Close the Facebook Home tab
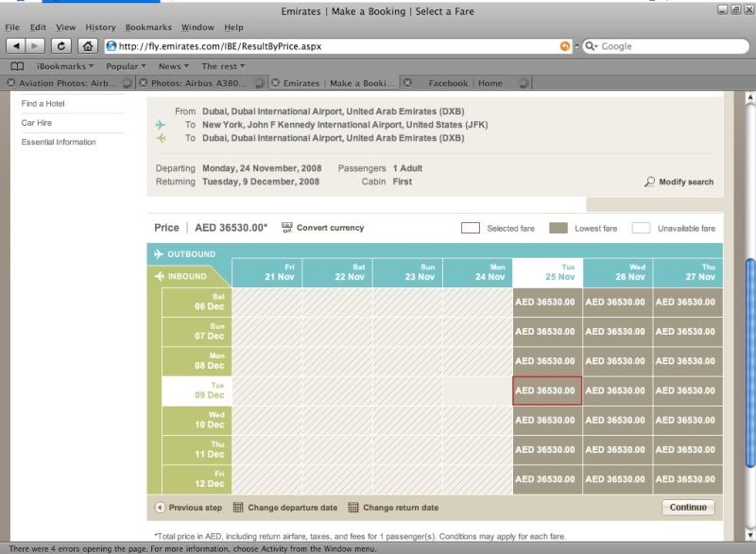The width and height of the screenshot is (756, 554). click(x=407, y=83)
